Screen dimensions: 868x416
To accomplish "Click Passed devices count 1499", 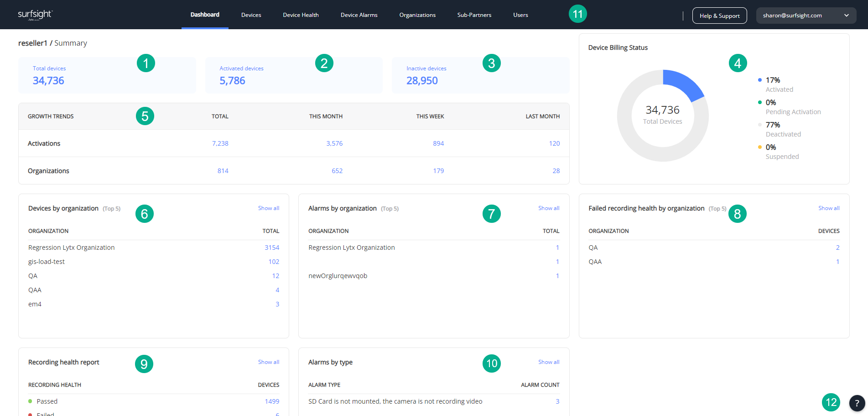I will coord(272,401).
